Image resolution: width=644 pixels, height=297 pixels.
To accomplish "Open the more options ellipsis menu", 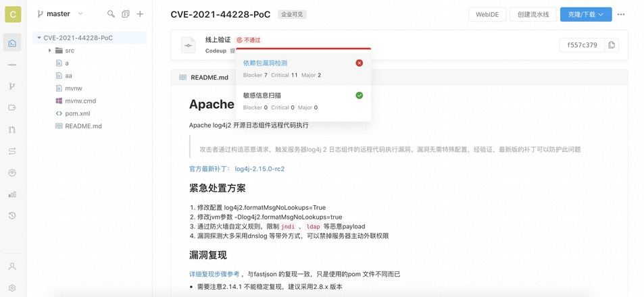I will [621, 14].
